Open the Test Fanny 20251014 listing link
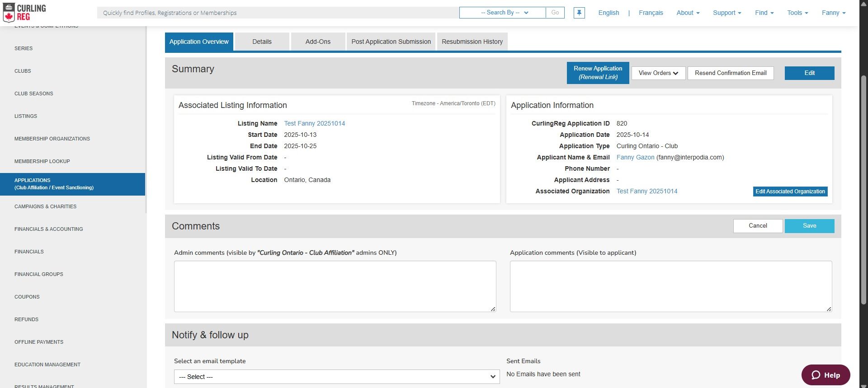 (x=314, y=123)
